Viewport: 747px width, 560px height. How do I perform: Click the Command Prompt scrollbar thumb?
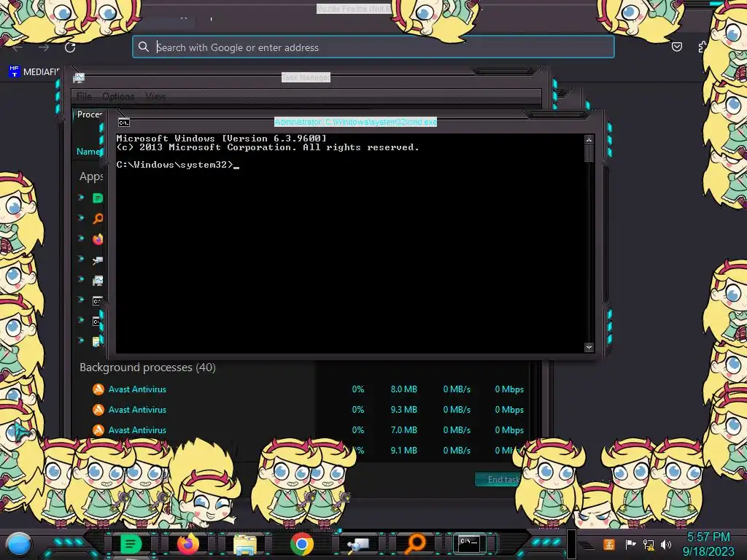[589, 153]
